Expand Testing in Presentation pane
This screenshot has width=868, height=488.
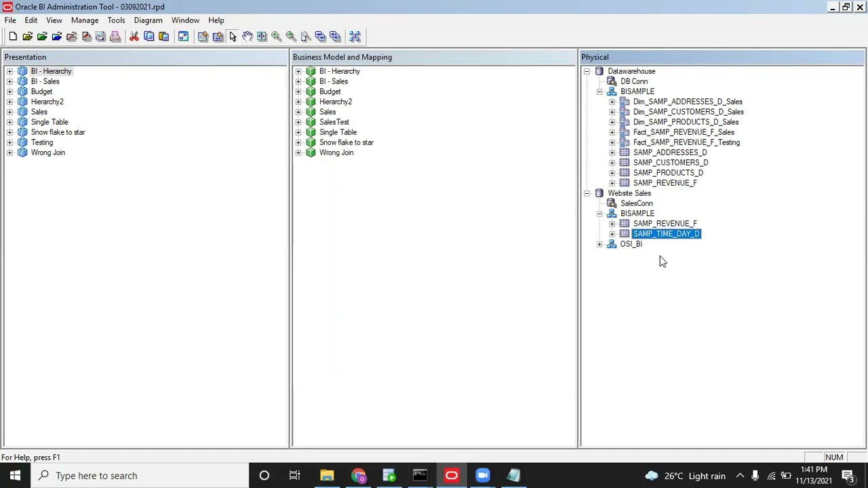9,142
